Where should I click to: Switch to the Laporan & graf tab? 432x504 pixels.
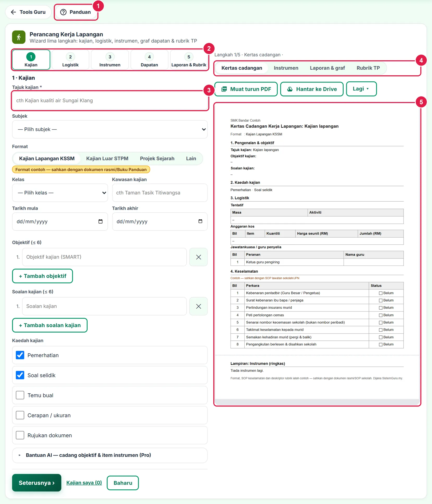point(327,68)
